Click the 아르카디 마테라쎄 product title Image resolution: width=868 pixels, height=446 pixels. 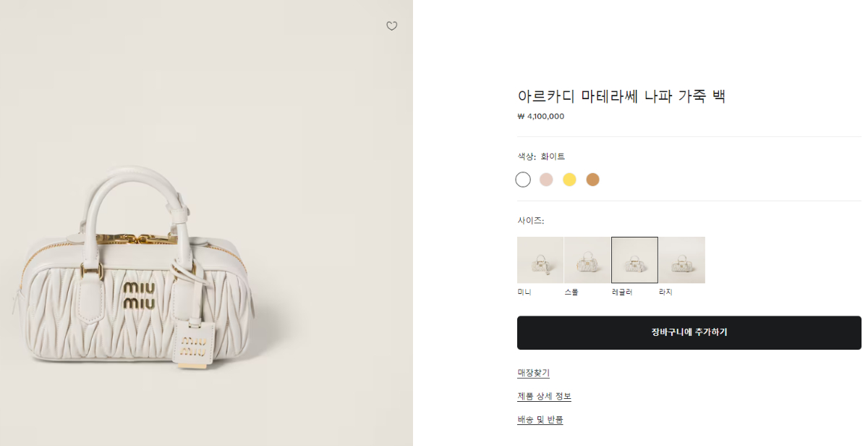tap(621, 96)
